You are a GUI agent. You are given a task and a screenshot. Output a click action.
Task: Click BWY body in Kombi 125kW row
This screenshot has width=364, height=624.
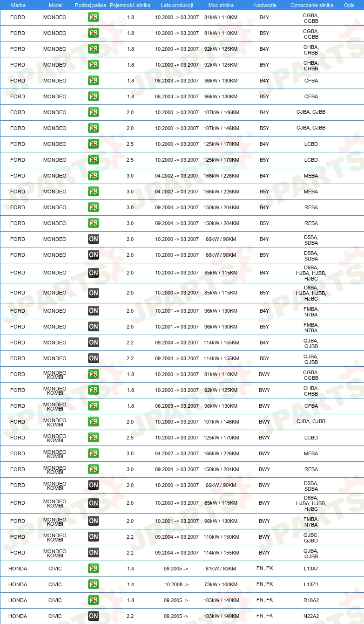pos(264,438)
